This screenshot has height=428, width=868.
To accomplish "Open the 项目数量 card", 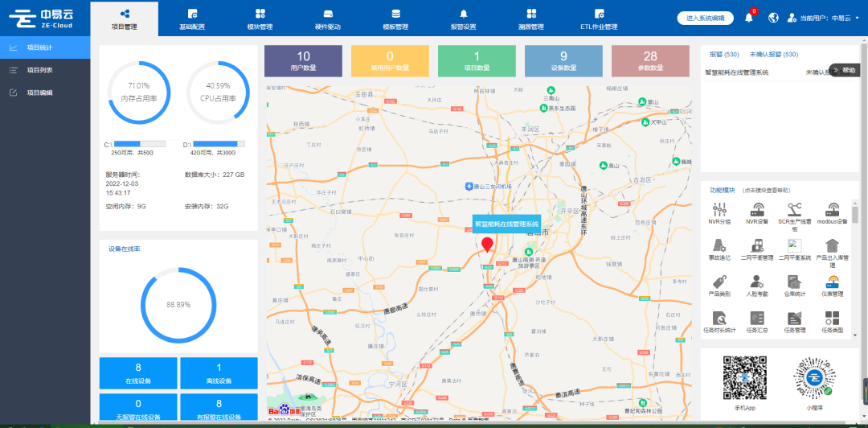I will [x=477, y=61].
